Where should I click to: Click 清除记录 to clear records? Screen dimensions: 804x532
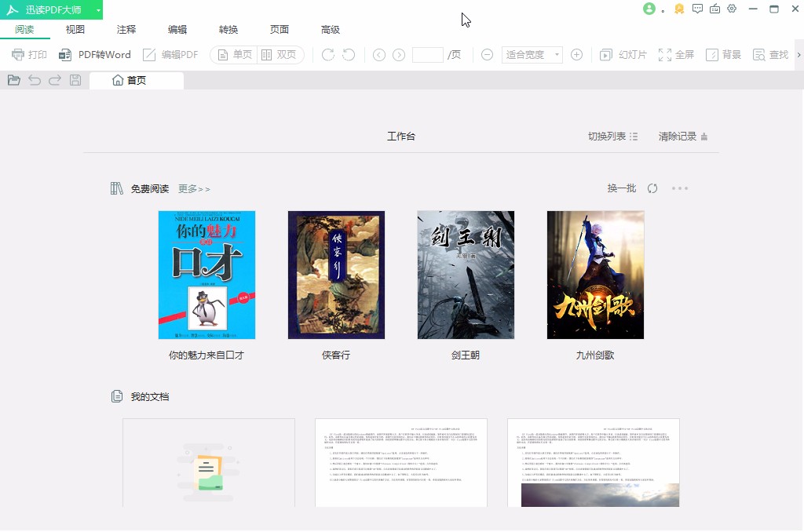point(678,135)
